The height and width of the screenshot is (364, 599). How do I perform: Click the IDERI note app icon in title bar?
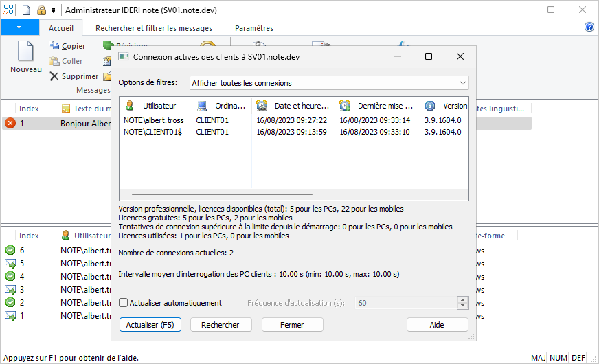tap(8, 10)
